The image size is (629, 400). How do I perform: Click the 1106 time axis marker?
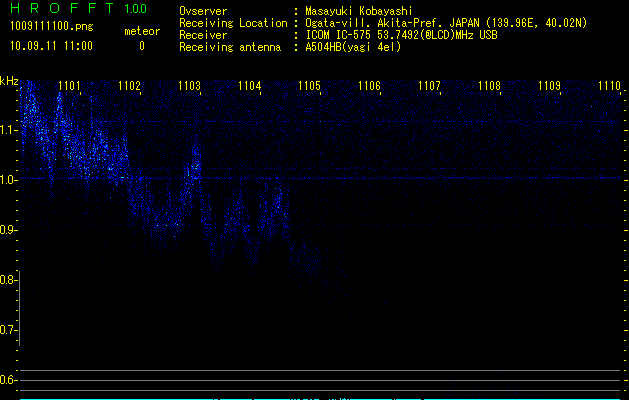point(369,86)
